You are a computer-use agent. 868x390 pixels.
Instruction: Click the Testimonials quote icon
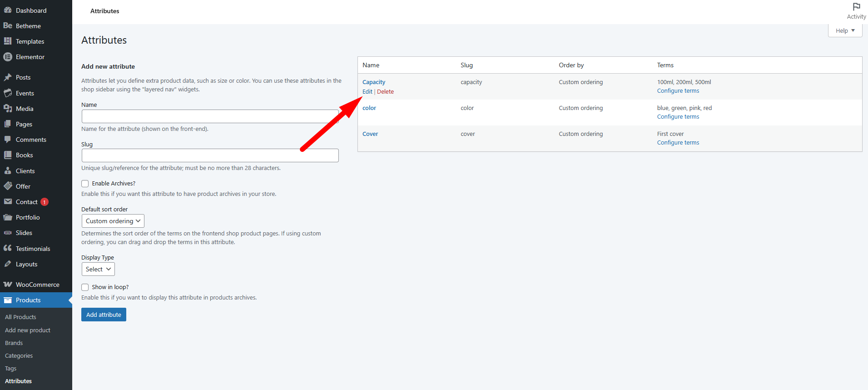pyautogui.click(x=8, y=248)
